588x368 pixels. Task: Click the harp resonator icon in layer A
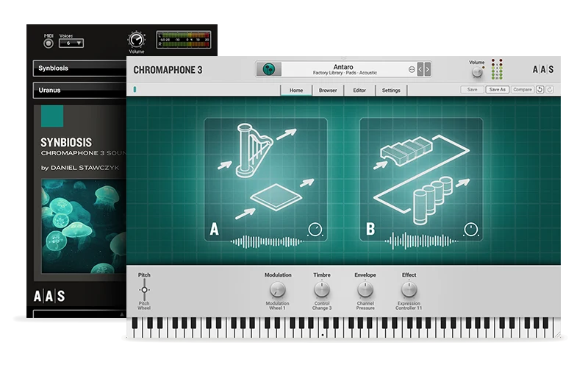(254, 150)
